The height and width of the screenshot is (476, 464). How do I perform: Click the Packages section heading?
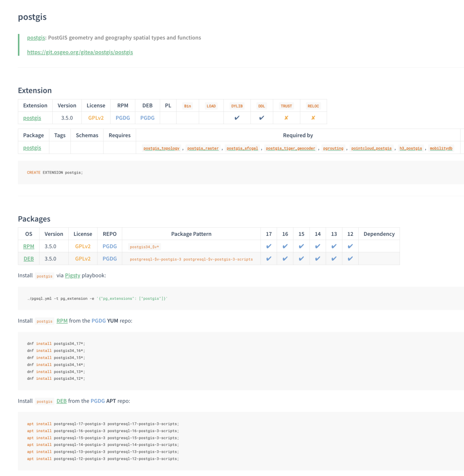[x=34, y=219]
